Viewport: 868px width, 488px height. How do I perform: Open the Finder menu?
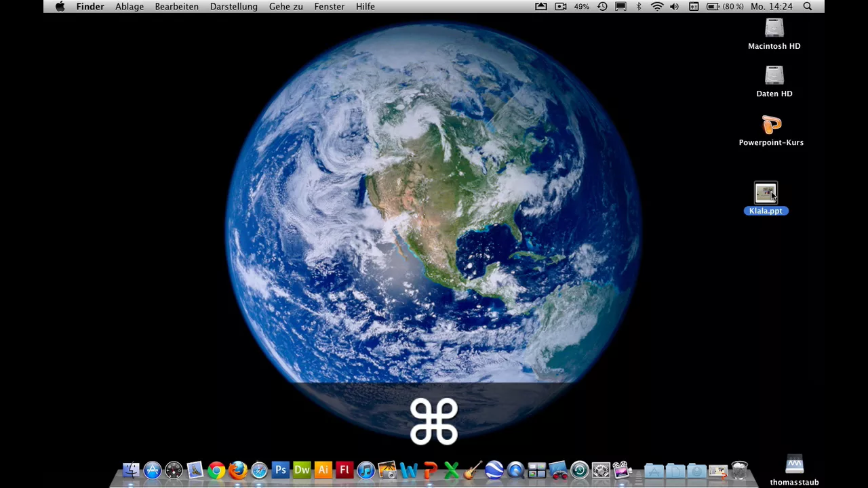90,6
